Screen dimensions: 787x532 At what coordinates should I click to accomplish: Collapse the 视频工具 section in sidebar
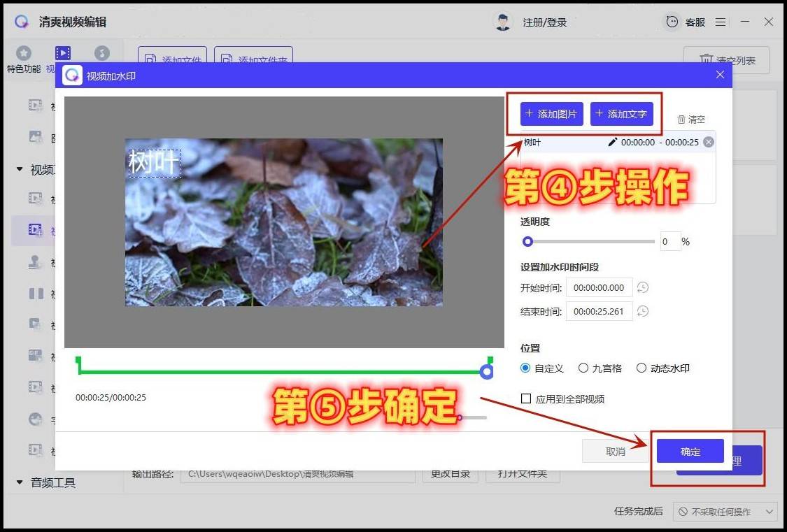tap(20, 169)
